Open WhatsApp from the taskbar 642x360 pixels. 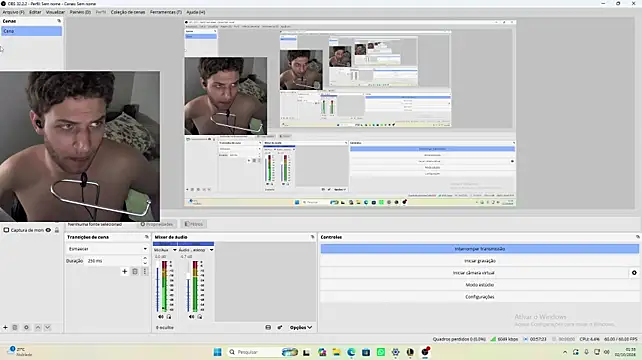[x=381, y=352]
